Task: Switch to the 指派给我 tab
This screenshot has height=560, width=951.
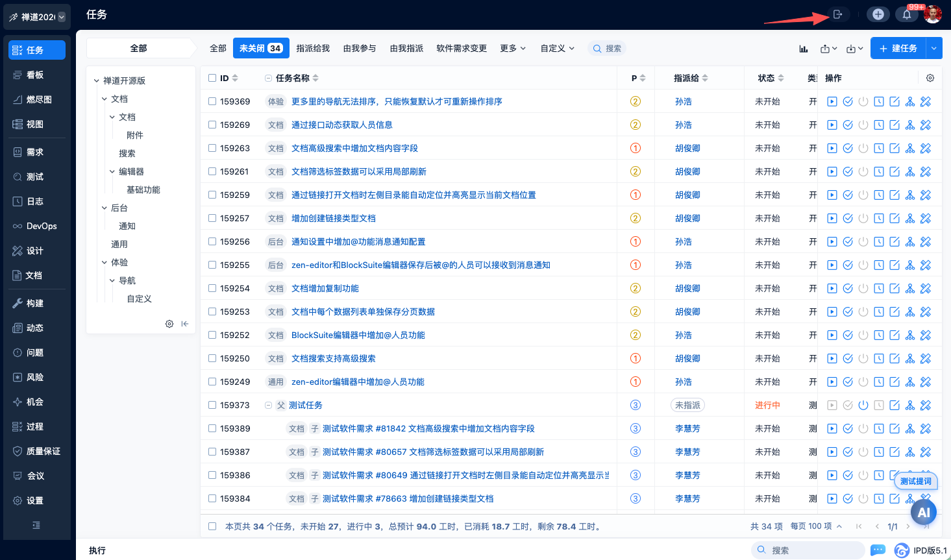Action: pyautogui.click(x=313, y=49)
